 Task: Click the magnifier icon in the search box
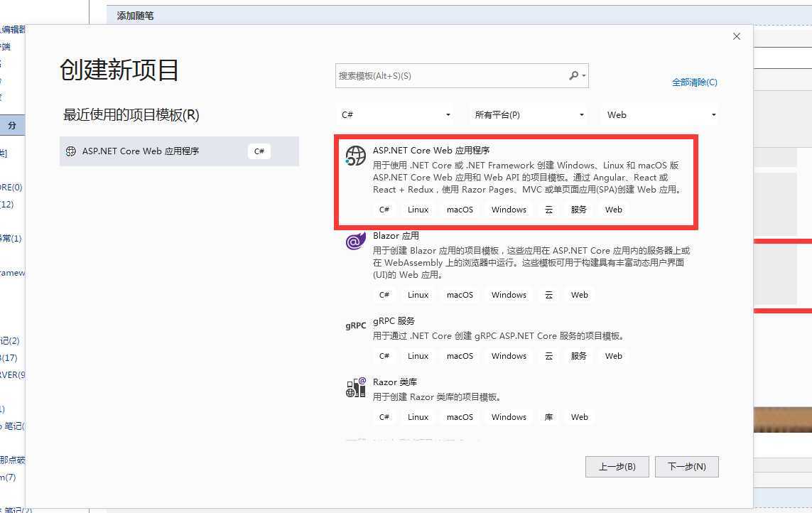coord(573,75)
